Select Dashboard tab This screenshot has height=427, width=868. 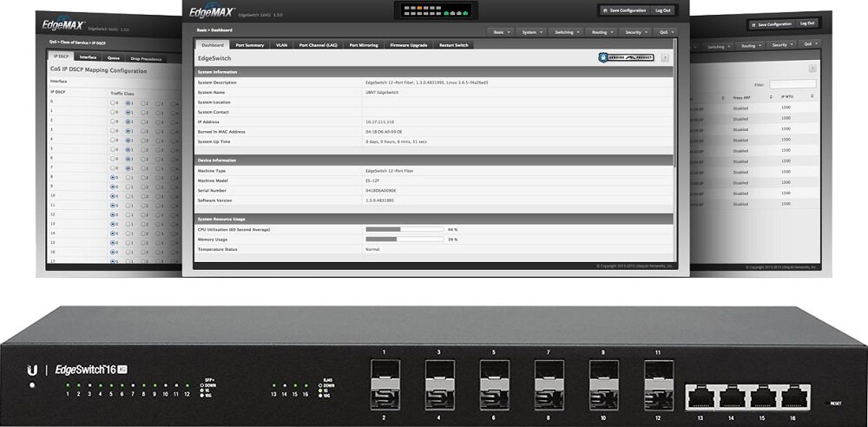coord(213,45)
